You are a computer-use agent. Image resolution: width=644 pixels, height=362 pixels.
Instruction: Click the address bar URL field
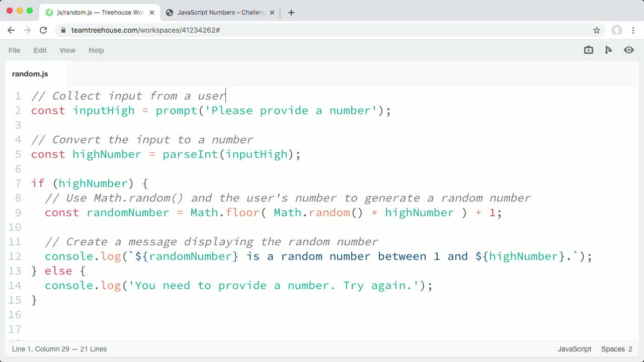[302, 30]
